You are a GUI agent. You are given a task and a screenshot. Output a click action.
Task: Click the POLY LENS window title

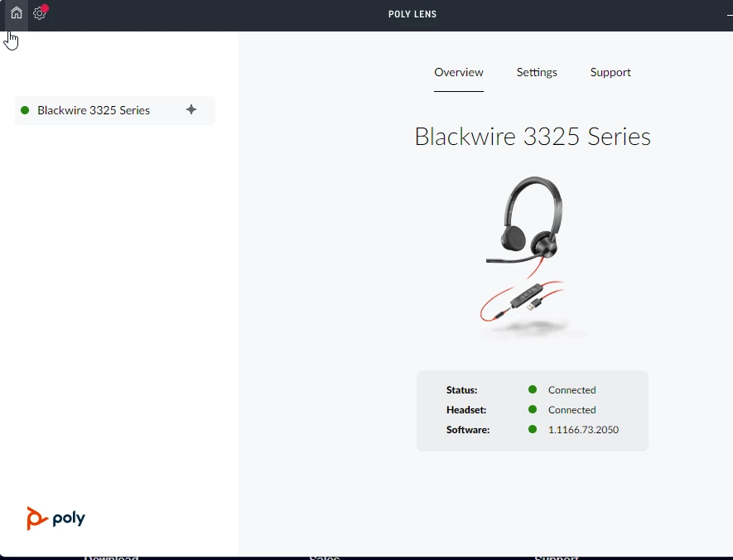tap(412, 14)
